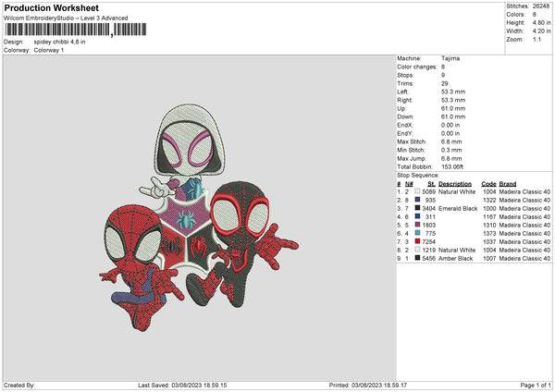Select the Min Stitch value '0.3 mm'

pyautogui.click(x=451, y=150)
